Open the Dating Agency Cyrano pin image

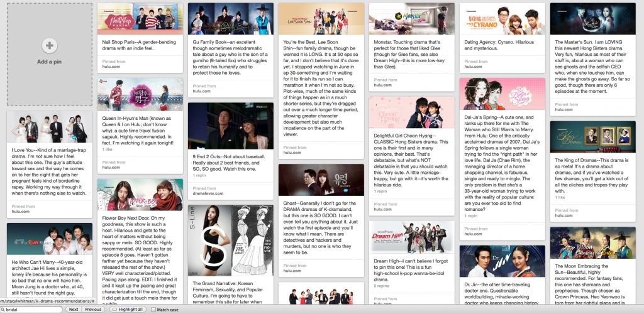click(502, 19)
